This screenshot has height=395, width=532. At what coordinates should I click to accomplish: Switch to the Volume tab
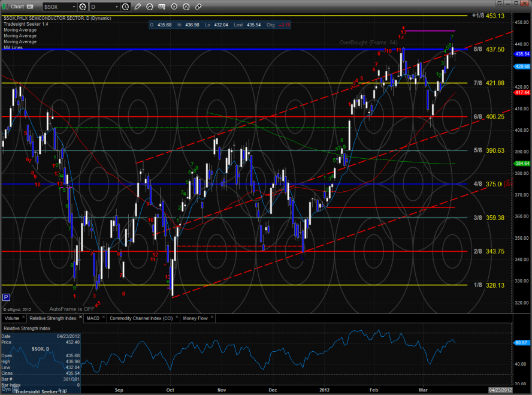tap(12, 318)
